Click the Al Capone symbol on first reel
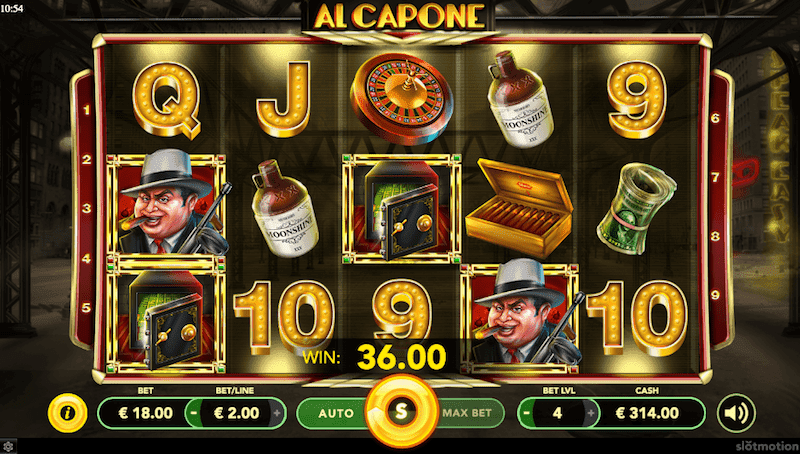The image size is (800, 454). click(x=167, y=203)
